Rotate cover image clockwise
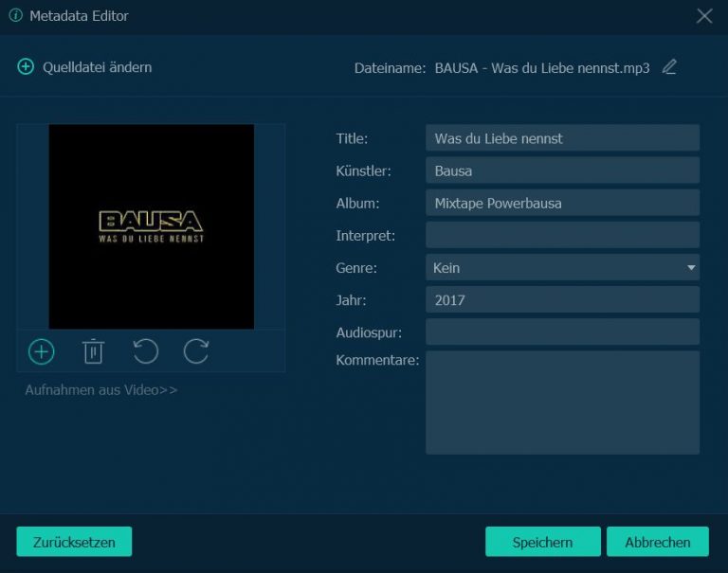The height and width of the screenshot is (573, 728). pos(196,351)
